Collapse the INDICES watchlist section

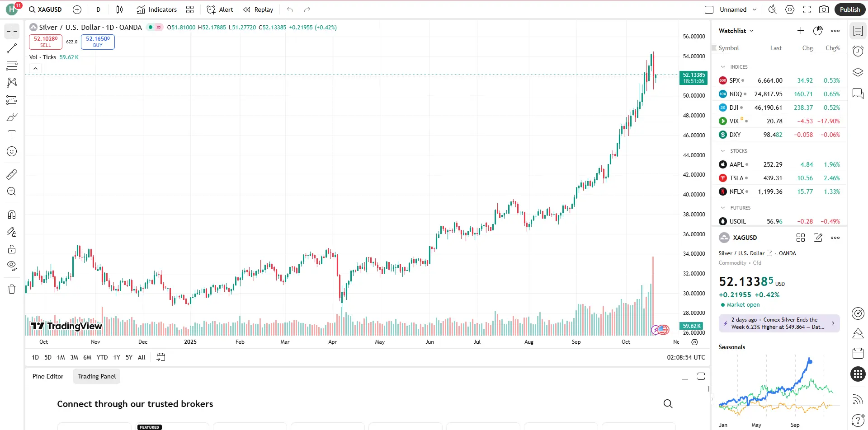tap(723, 67)
